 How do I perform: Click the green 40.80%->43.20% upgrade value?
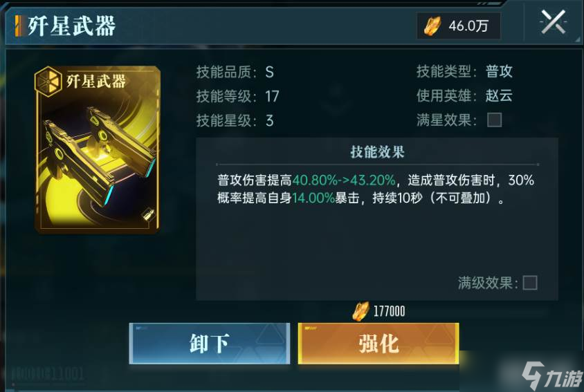click(344, 180)
